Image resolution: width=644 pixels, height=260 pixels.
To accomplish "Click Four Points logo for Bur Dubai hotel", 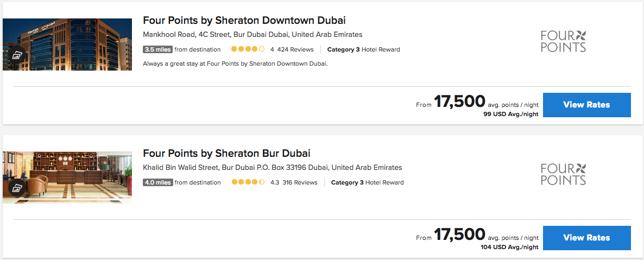I will (563, 174).
